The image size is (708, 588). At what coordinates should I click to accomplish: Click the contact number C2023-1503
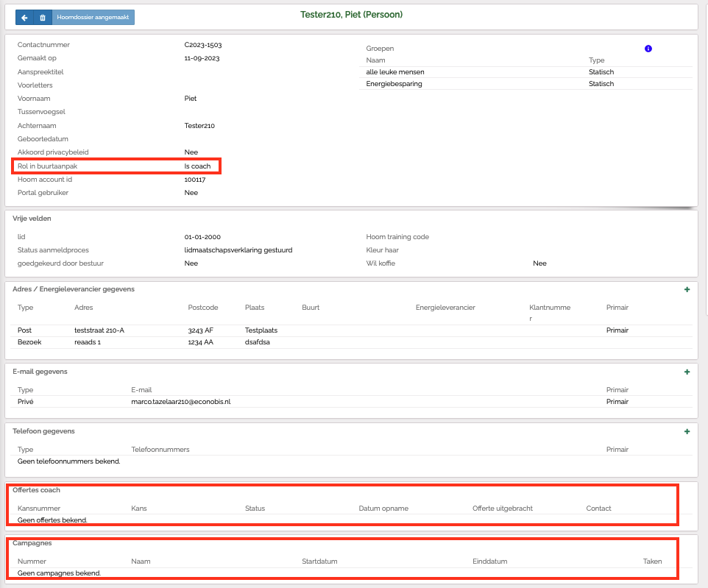click(x=204, y=45)
